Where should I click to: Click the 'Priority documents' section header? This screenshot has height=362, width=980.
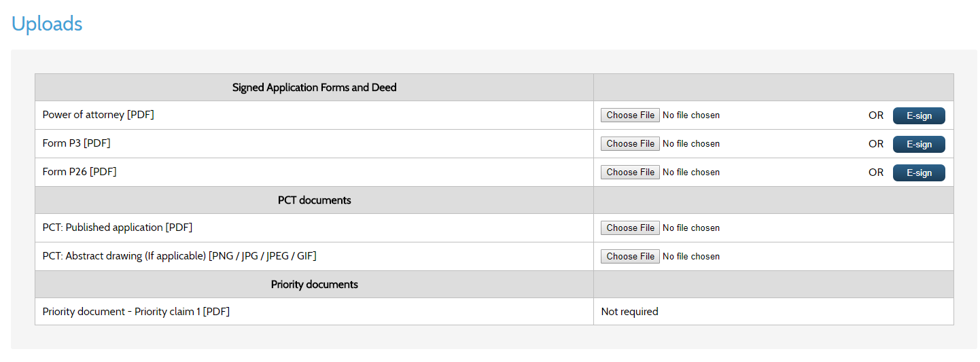point(314,285)
